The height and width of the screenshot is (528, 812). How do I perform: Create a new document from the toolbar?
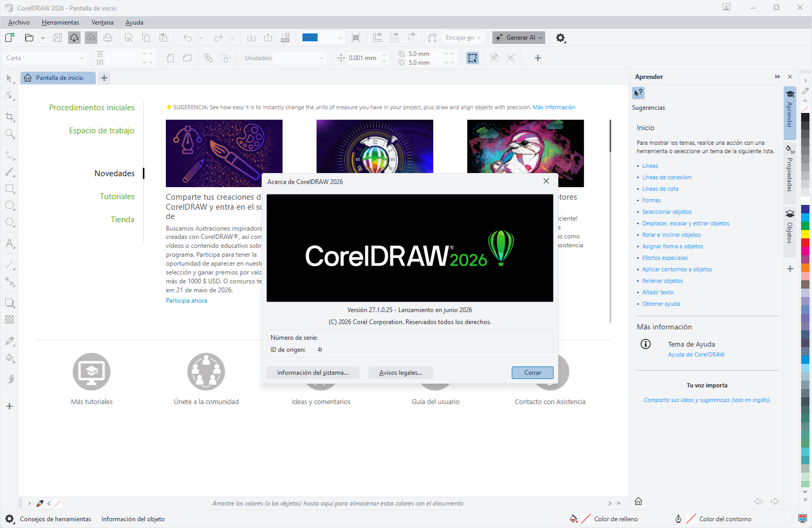pyautogui.click(x=9, y=38)
